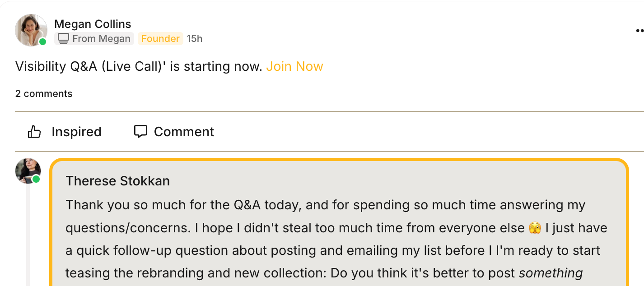Click Therese Stokkan's comment avatar
Viewport: 644px width, 286px height.
(27, 171)
